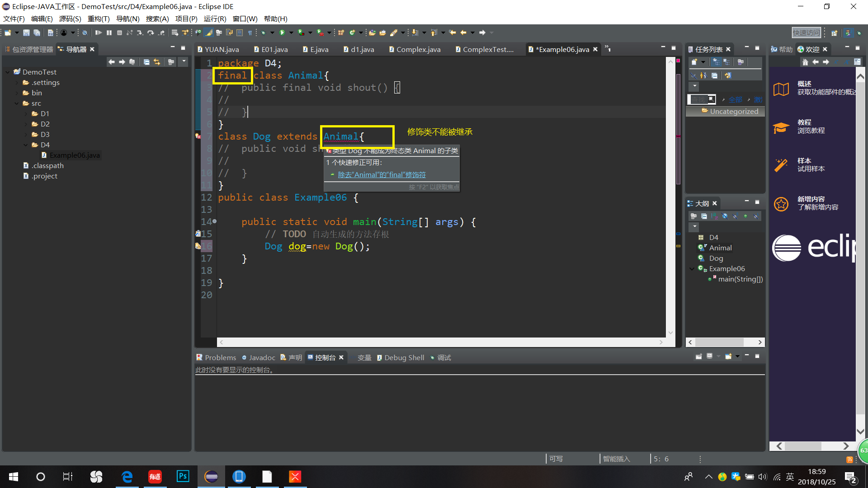
Task: Click Last Edit Location arrow icon
Action: [x=453, y=33]
